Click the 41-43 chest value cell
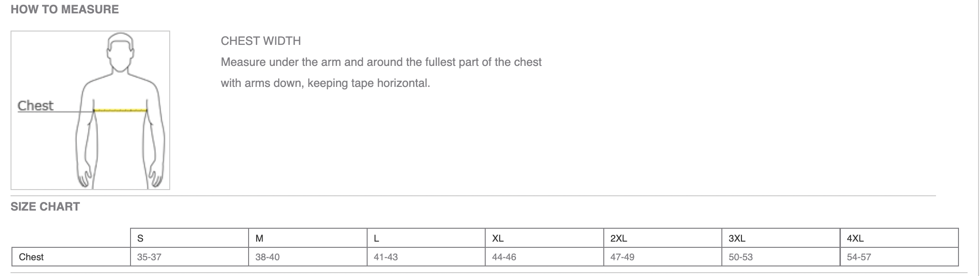The image size is (980, 276). pos(426,257)
